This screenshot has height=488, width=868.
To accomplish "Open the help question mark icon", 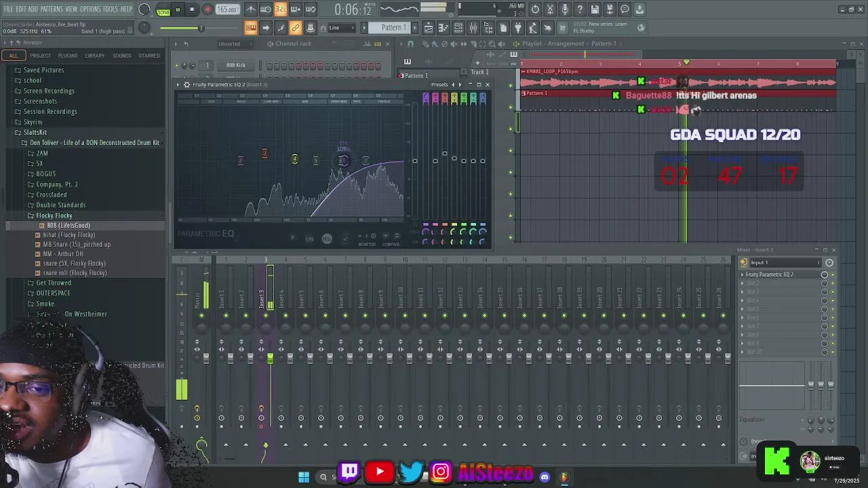I will click(580, 9).
